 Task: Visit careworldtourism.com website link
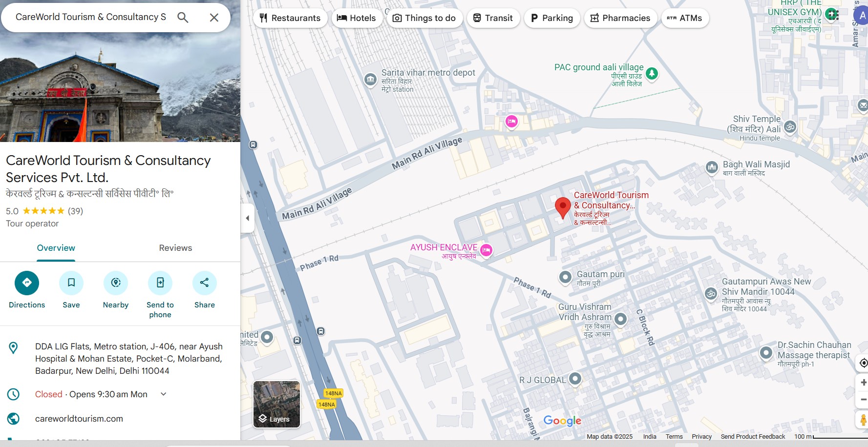point(79,418)
